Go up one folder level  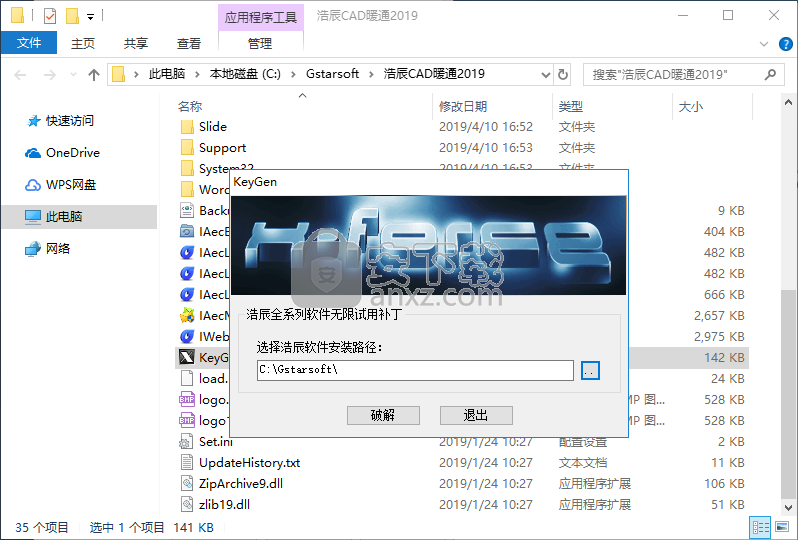[x=94, y=75]
